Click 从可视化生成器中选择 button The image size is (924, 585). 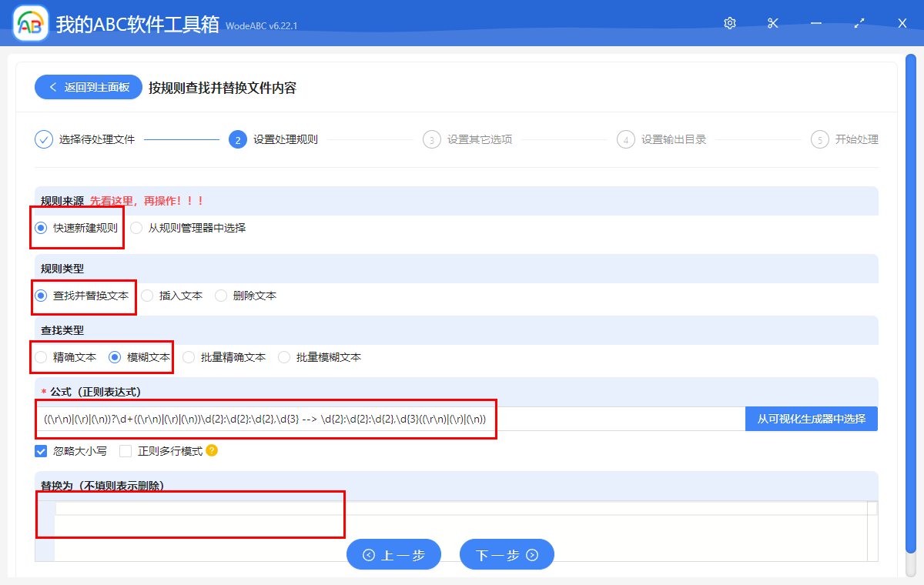[812, 419]
